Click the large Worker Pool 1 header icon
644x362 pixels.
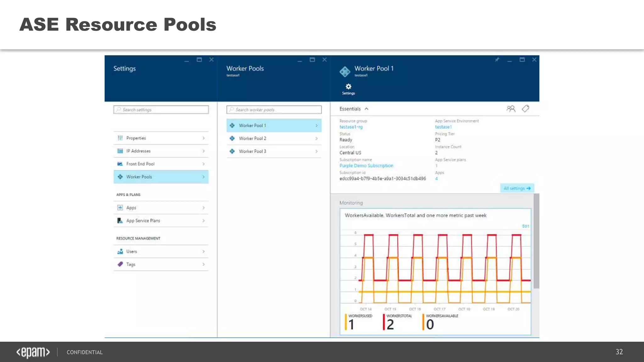(x=345, y=72)
